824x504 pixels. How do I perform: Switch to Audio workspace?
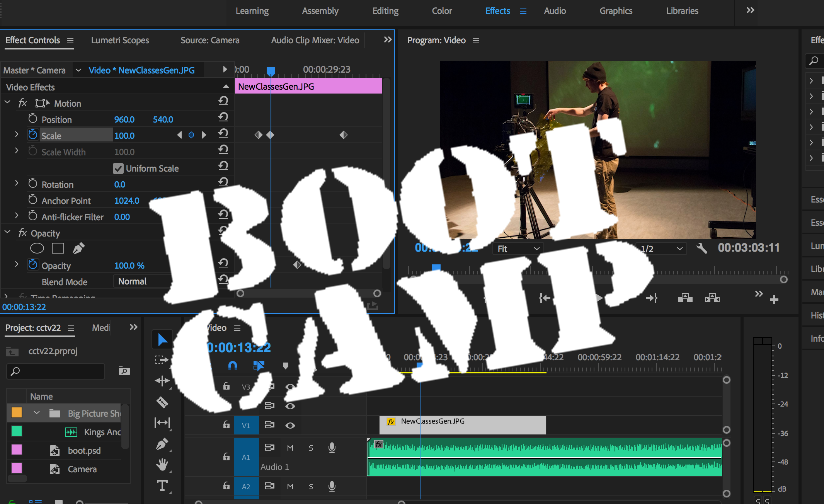(555, 11)
